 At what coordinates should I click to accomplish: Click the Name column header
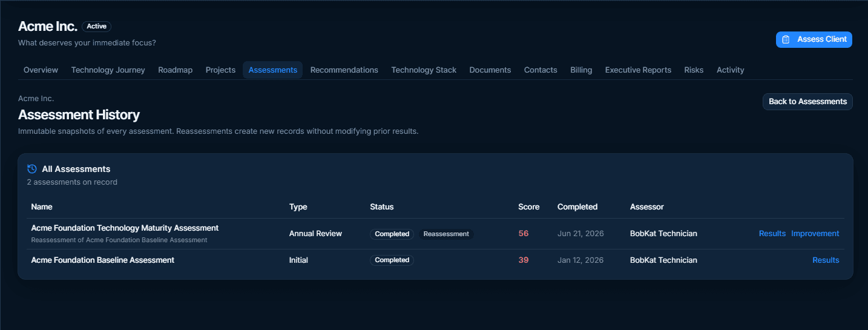click(42, 207)
